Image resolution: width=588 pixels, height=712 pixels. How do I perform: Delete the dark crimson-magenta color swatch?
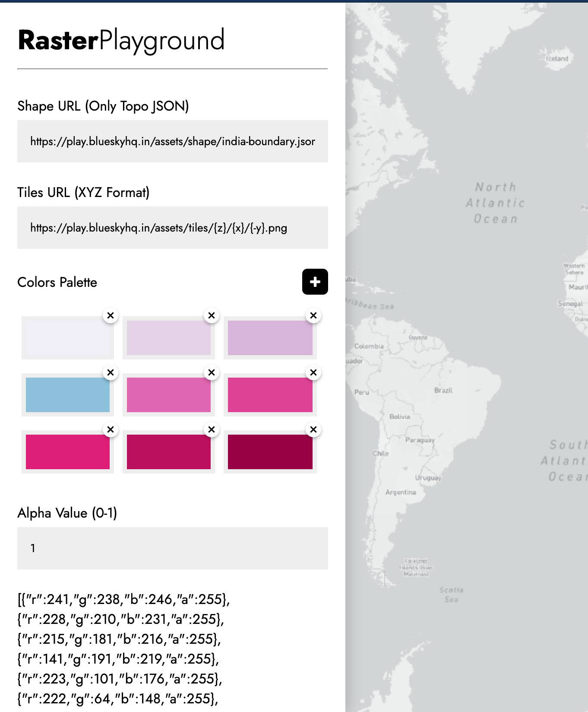[x=212, y=429]
